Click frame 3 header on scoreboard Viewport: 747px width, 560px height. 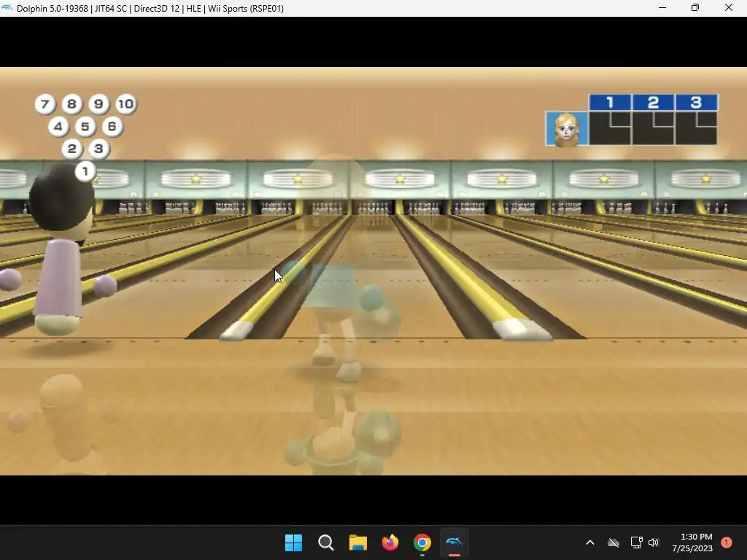click(x=696, y=102)
